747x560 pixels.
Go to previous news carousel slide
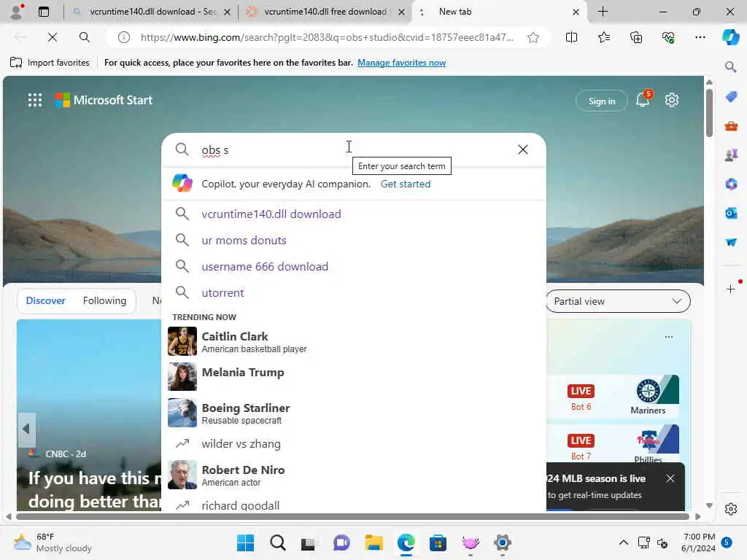click(26, 429)
